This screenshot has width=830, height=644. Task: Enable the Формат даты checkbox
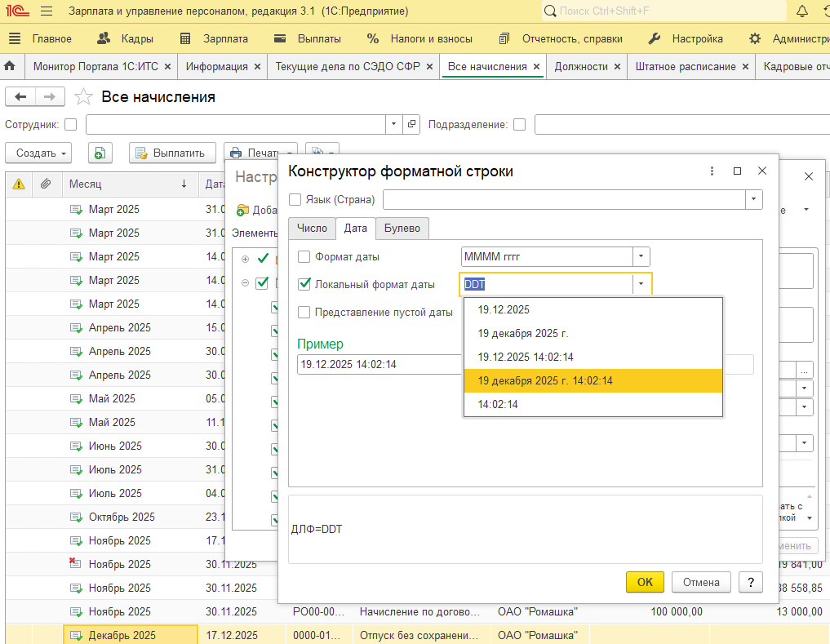click(304, 256)
